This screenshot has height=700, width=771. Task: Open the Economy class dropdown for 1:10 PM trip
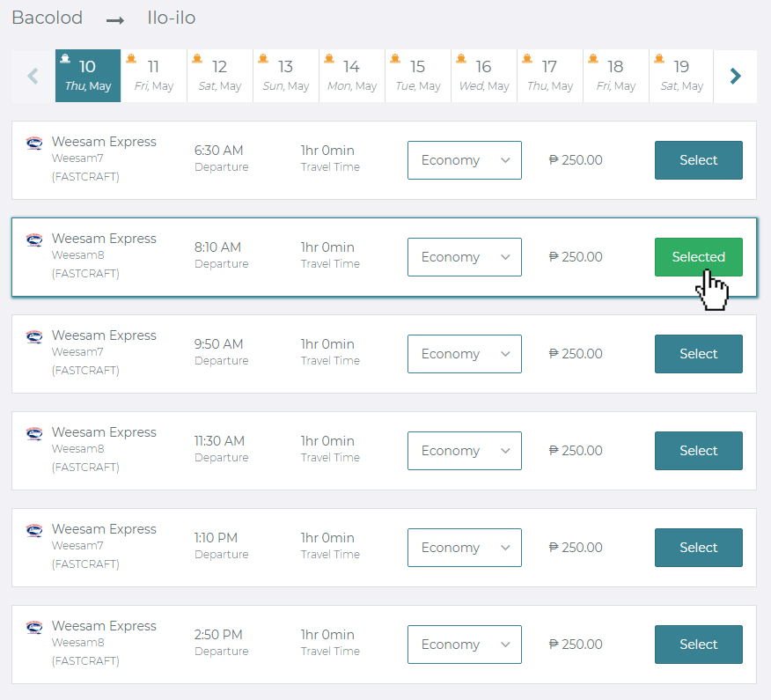coord(465,548)
